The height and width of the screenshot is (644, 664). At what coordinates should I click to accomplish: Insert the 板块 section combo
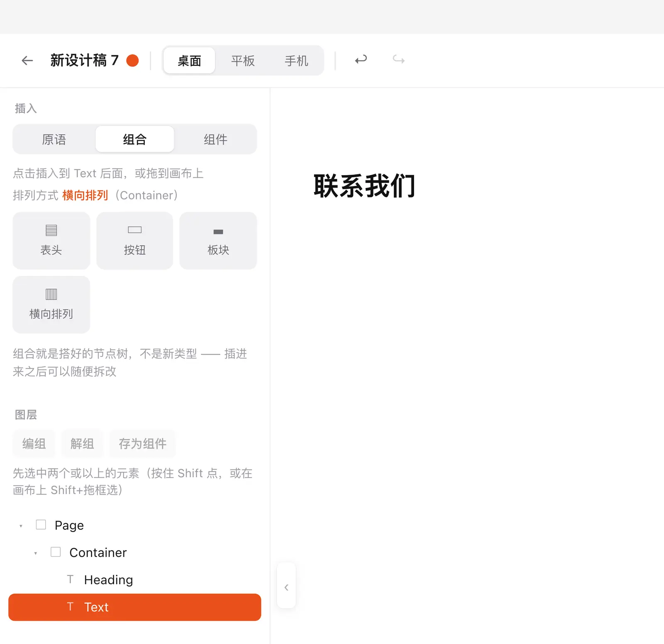(x=218, y=241)
